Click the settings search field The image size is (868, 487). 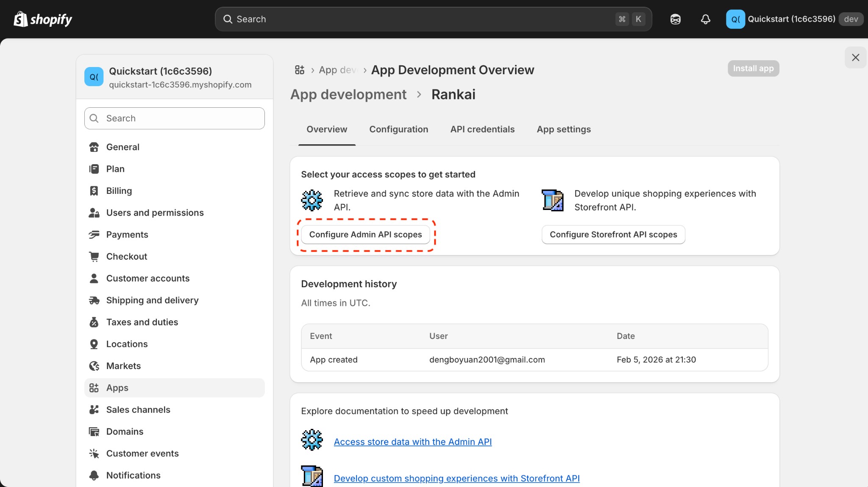point(174,118)
